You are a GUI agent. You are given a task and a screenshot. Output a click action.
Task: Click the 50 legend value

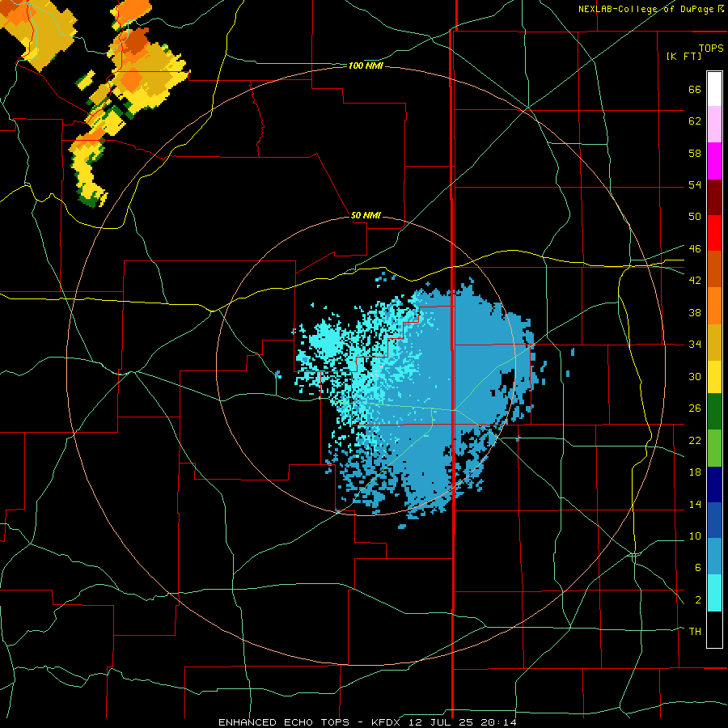pos(695,217)
